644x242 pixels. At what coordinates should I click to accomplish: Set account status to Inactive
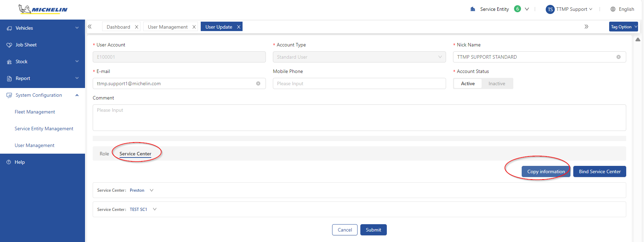point(497,83)
